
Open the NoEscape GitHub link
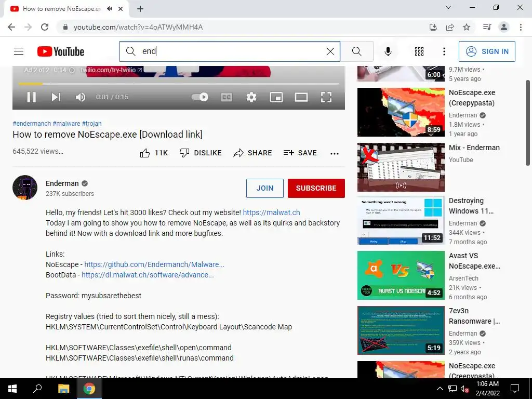pyautogui.click(x=154, y=264)
